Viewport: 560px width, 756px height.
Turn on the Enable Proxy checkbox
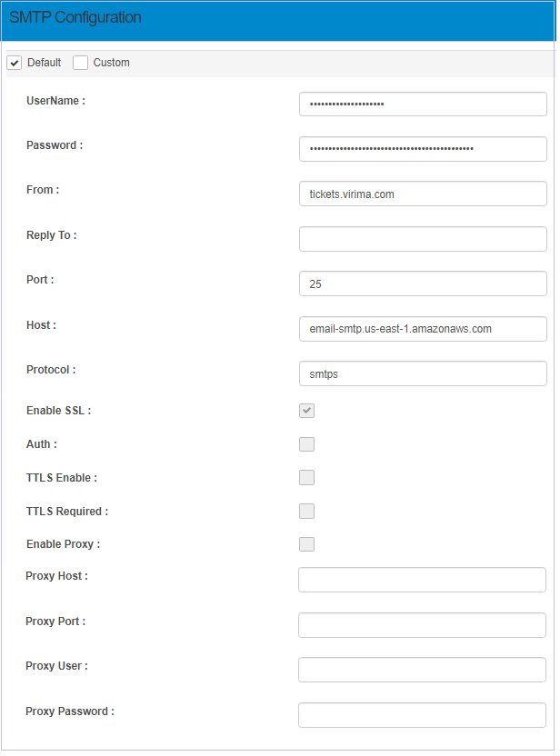coord(307,544)
